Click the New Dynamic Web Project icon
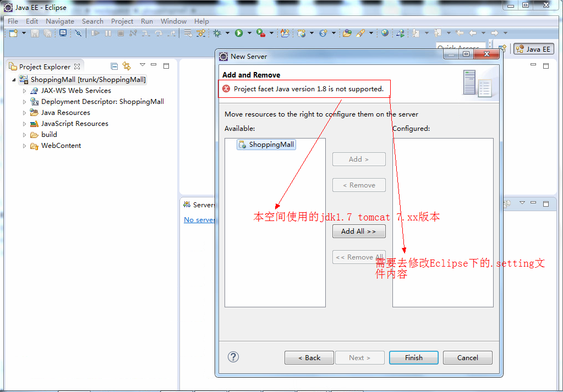 301,34
